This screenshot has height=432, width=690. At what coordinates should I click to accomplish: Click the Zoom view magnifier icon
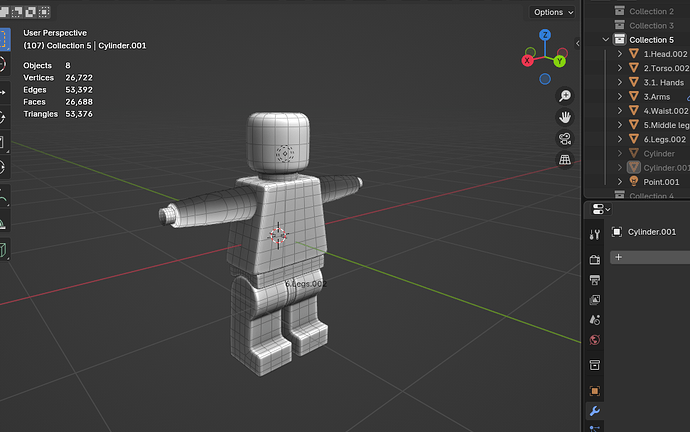point(565,96)
